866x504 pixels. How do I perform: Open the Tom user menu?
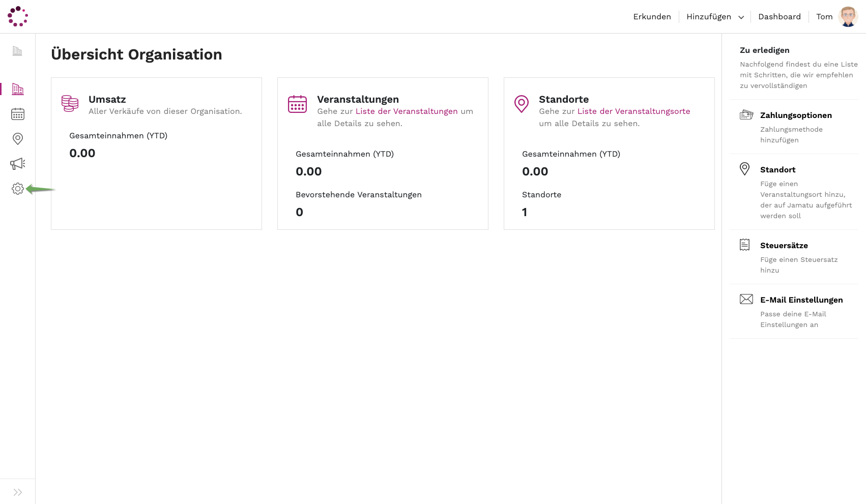[824, 17]
